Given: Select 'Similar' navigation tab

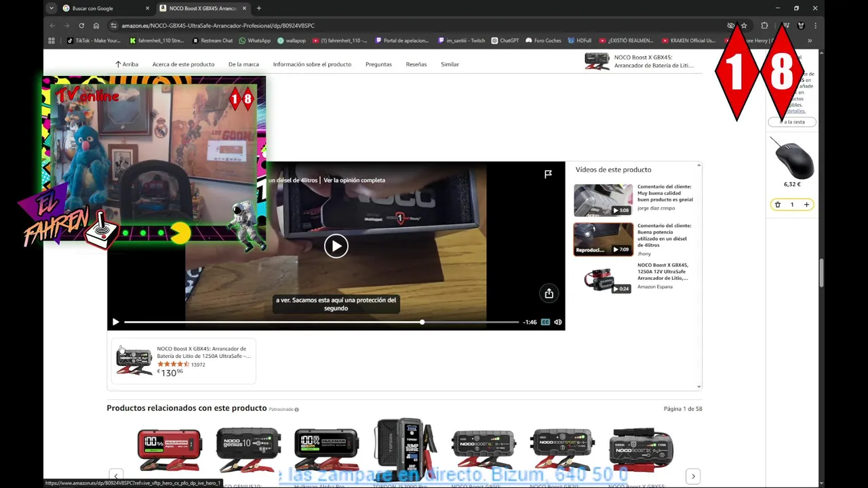Looking at the screenshot, I should 450,64.
